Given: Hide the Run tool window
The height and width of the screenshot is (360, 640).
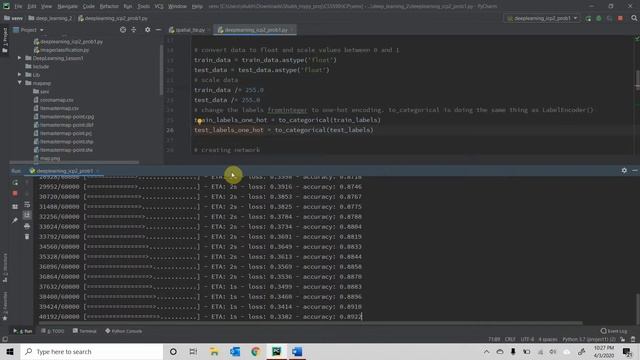Looking at the screenshot, I should [635, 171].
